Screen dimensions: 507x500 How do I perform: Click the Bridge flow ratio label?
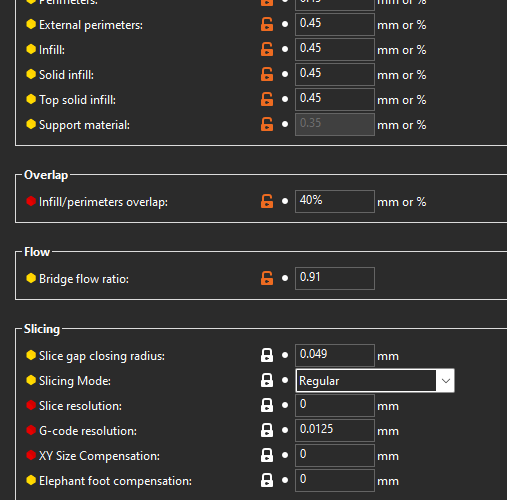[x=84, y=279]
